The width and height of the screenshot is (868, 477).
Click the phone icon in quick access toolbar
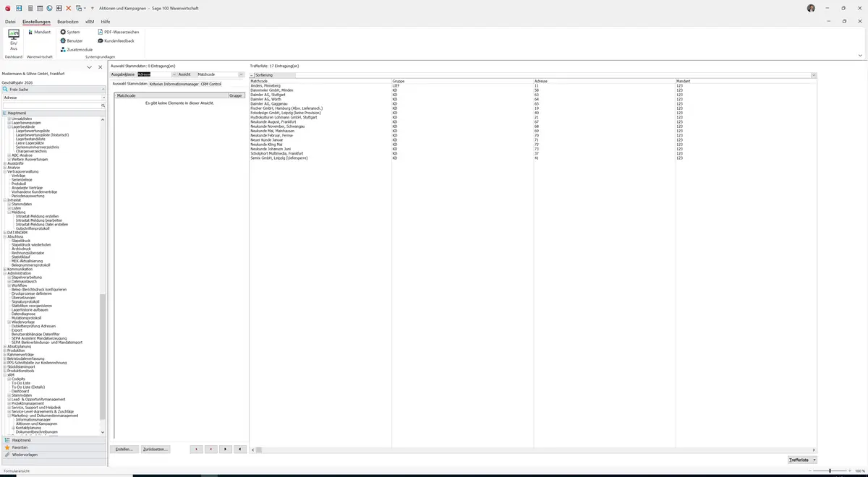coord(49,8)
